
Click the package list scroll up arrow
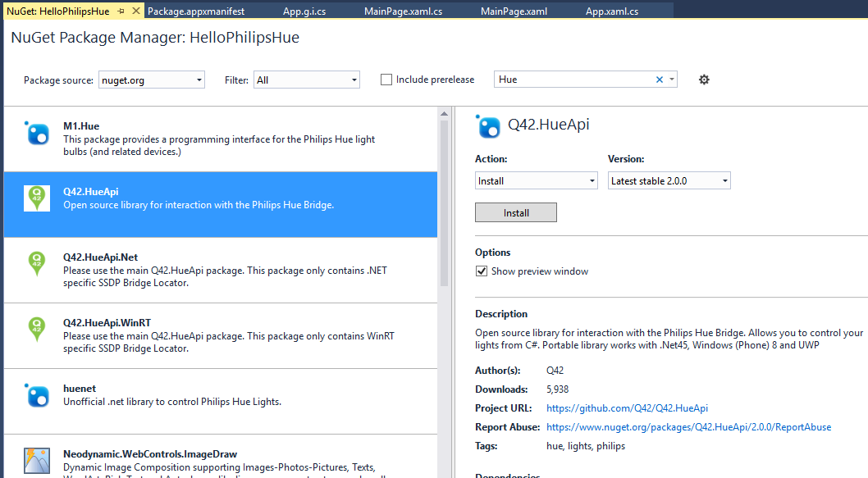(x=444, y=113)
